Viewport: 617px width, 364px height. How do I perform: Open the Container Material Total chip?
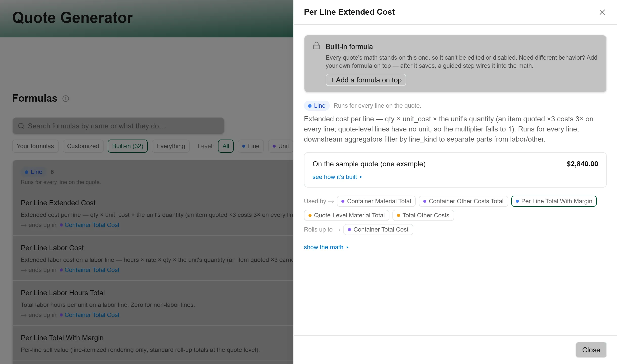pyautogui.click(x=376, y=201)
